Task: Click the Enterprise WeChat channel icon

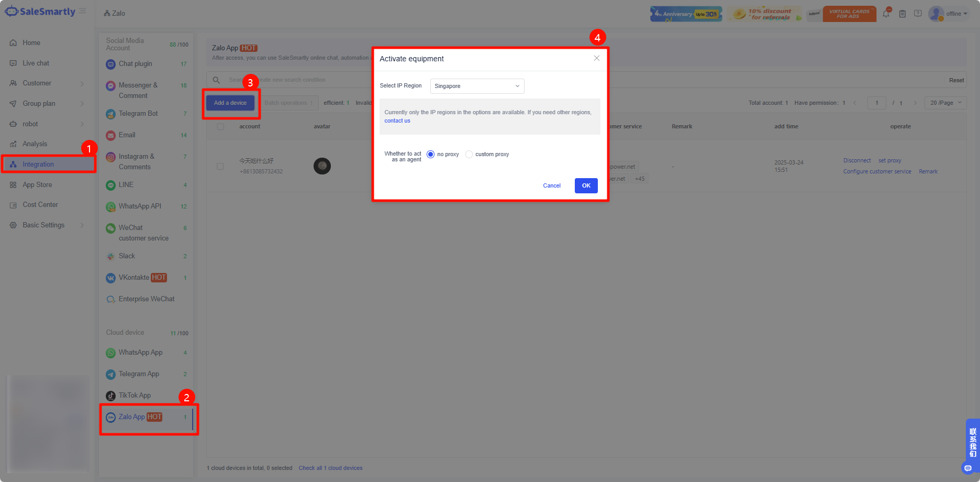Action: click(x=110, y=300)
